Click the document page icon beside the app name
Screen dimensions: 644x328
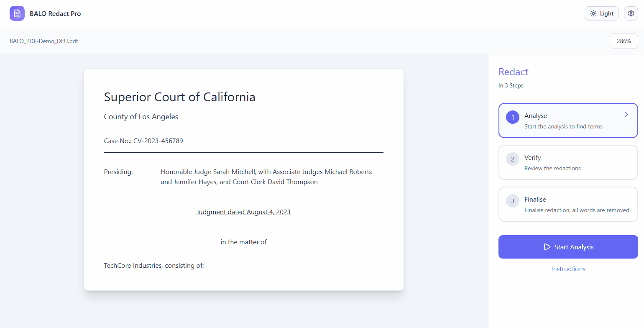click(x=17, y=13)
